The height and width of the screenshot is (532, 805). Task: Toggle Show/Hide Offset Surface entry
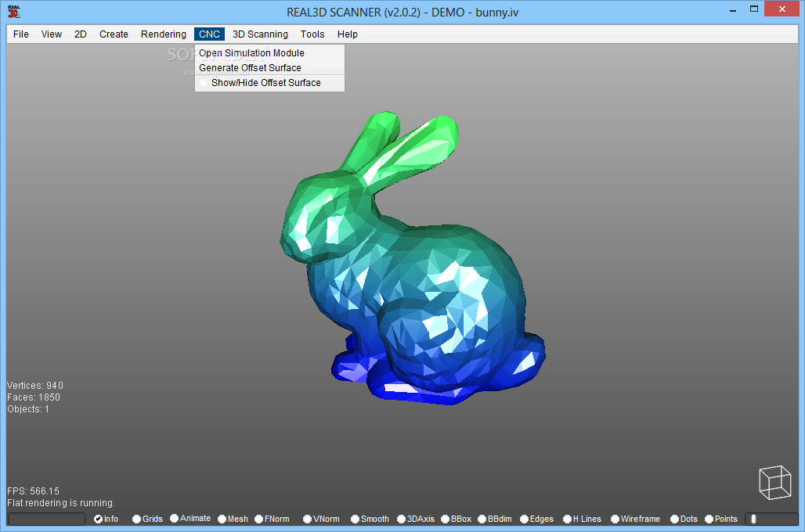coord(269,83)
